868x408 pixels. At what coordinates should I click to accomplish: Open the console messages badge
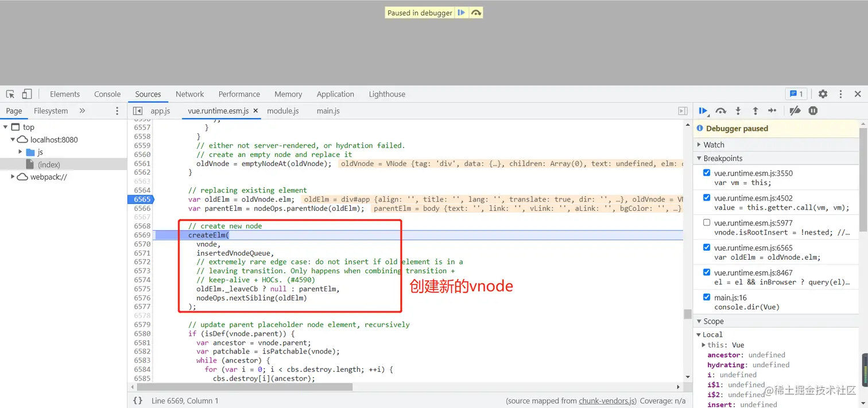(x=797, y=94)
